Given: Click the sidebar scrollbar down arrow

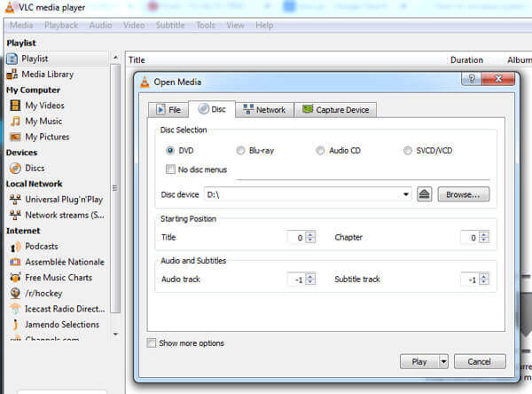Looking at the screenshot, I should tap(115, 334).
